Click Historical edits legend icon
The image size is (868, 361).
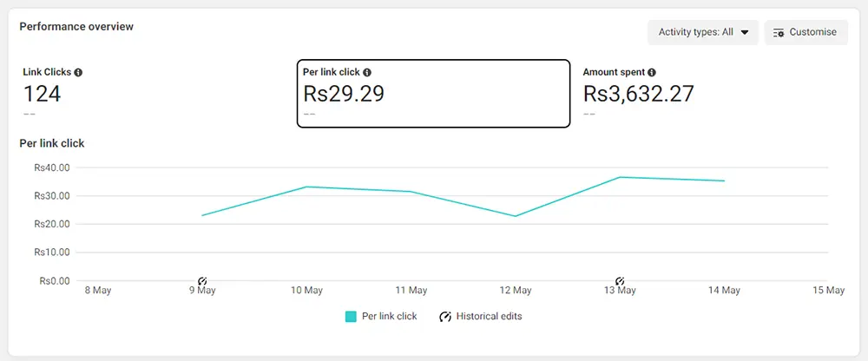(445, 317)
